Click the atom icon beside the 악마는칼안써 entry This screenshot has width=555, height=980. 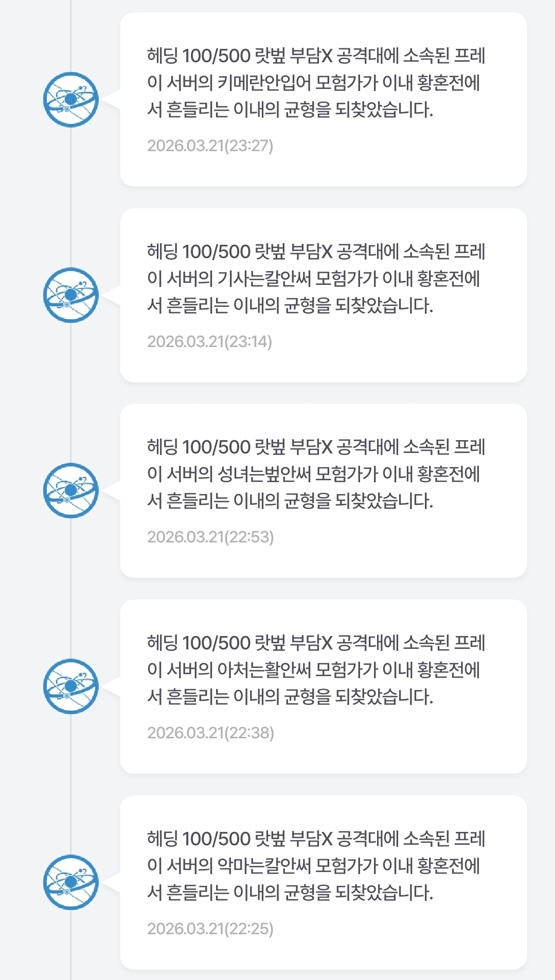coord(71,882)
